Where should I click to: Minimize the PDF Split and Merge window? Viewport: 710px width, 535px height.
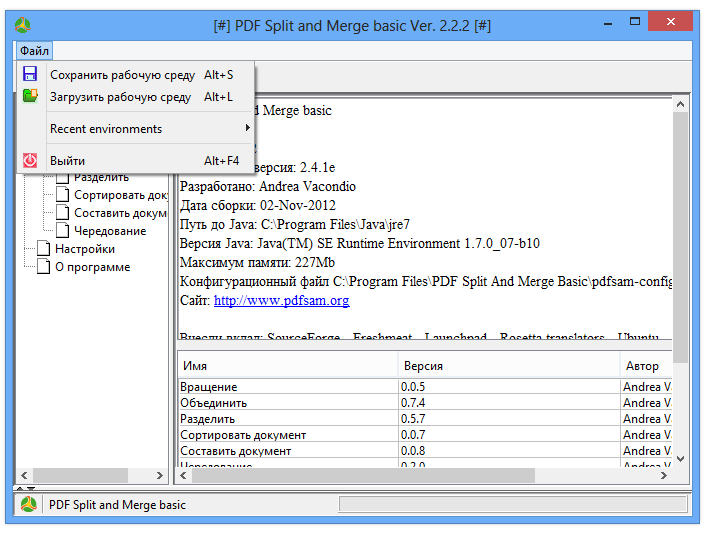click(x=608, y=22)
